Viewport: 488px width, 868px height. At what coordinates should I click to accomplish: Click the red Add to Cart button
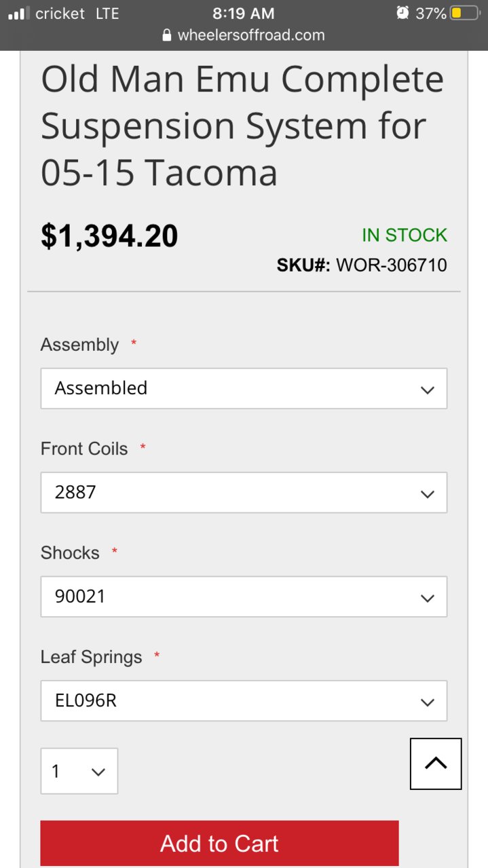[x=219, y=844]
